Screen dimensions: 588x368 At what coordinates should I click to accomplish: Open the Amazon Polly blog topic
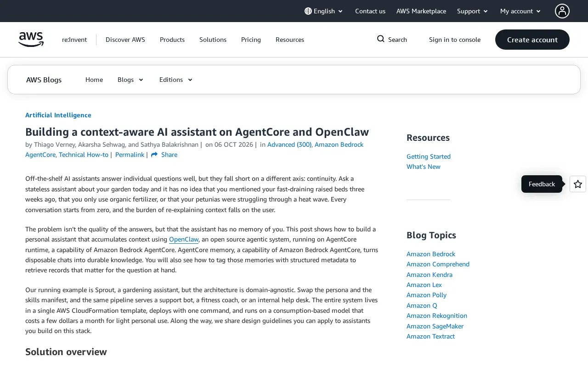tap(426, 295)
